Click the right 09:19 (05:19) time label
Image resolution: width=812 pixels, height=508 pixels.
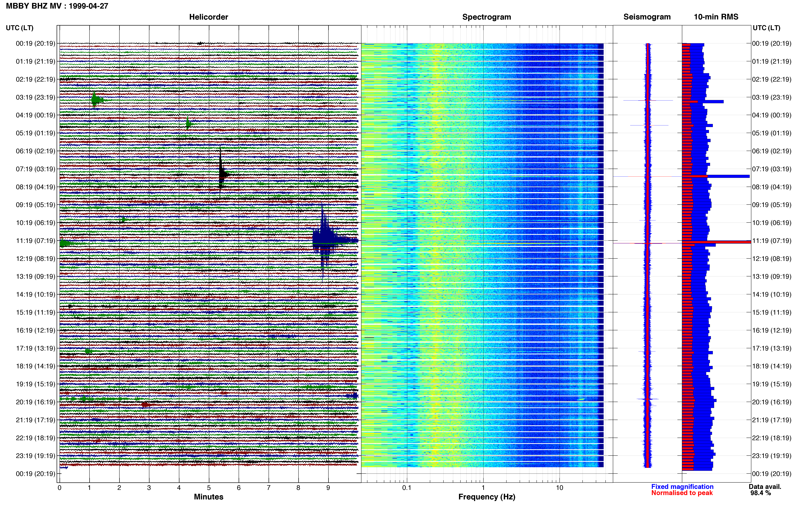[772, 205]
